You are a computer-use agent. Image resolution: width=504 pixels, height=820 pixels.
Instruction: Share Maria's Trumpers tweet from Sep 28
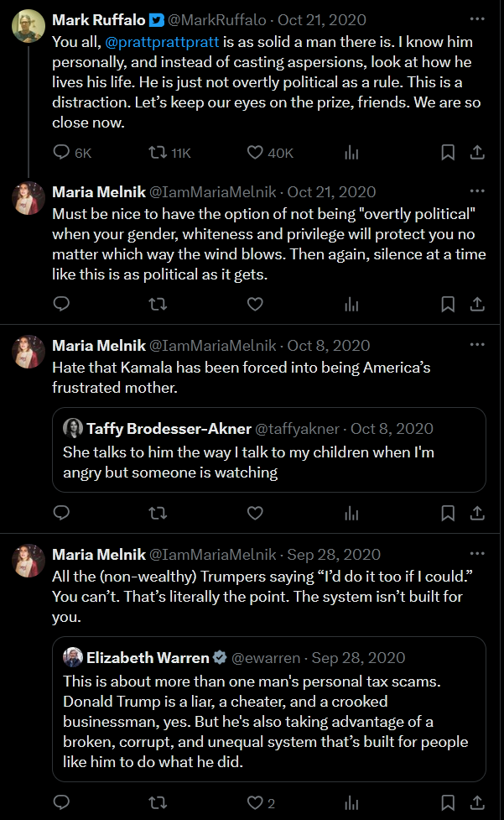click(477, 802)
